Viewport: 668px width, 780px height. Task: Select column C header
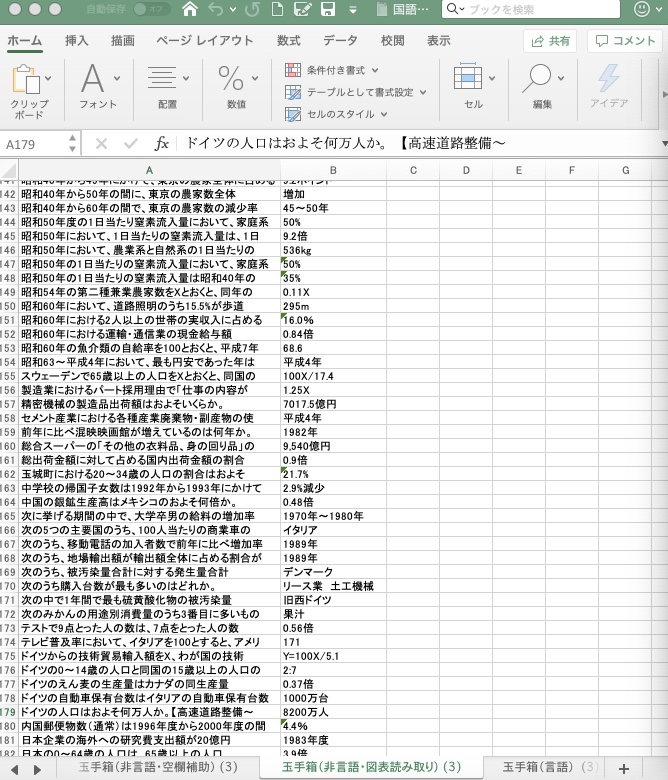[x=413, y=171]
